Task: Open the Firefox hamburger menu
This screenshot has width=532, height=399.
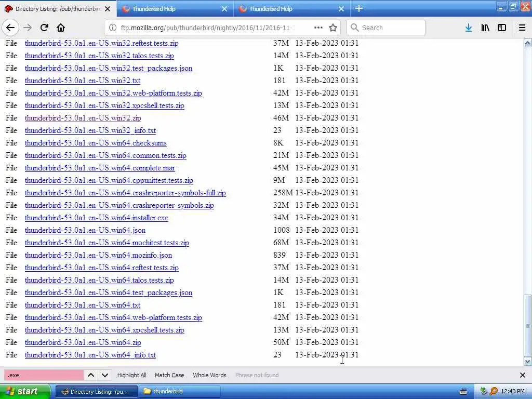Action: click(522, 28)
